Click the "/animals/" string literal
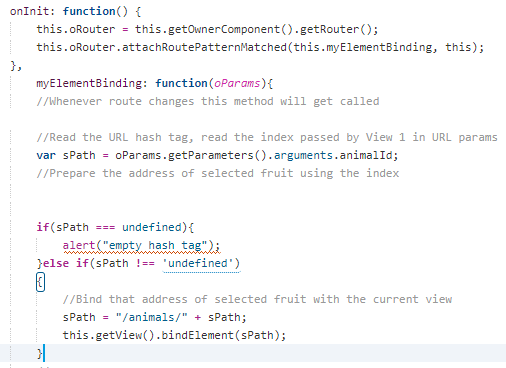The width and height of the screenshot is (506, 368). click(151, 317)
